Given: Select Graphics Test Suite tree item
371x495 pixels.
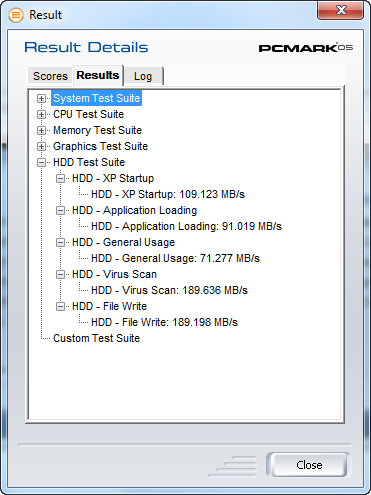Looking at the screenshot, I should [x=101, y=146].
